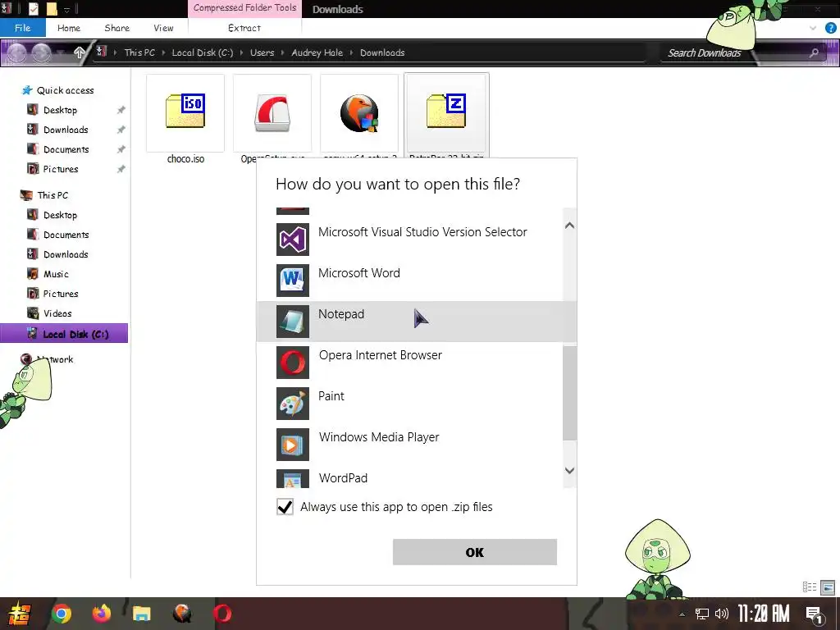Choose the Paint app icon

[x=293, y=404]
